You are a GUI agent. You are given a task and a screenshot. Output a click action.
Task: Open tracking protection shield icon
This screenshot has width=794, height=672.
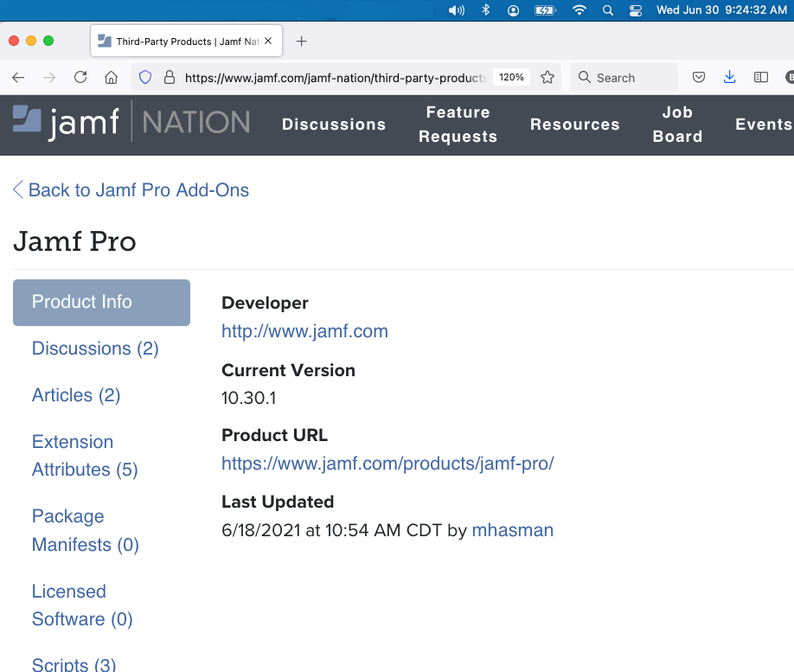coord(145,78)
